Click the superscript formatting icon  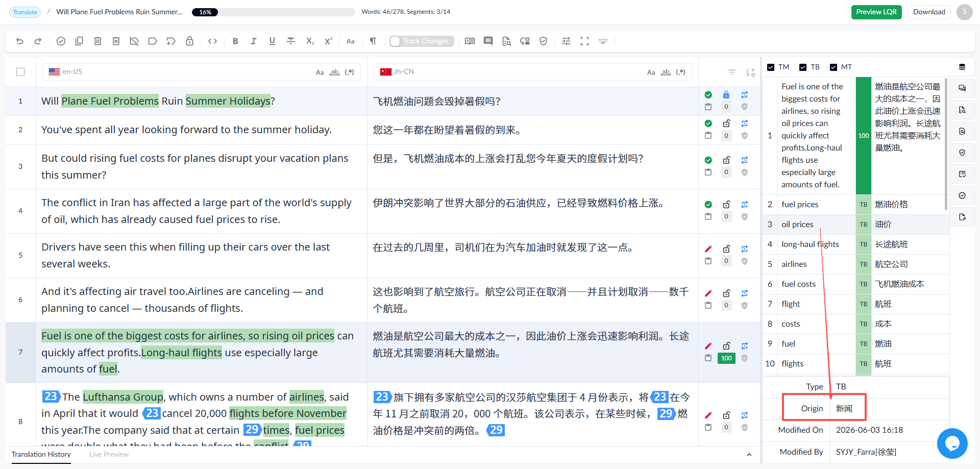click(328, 41)
